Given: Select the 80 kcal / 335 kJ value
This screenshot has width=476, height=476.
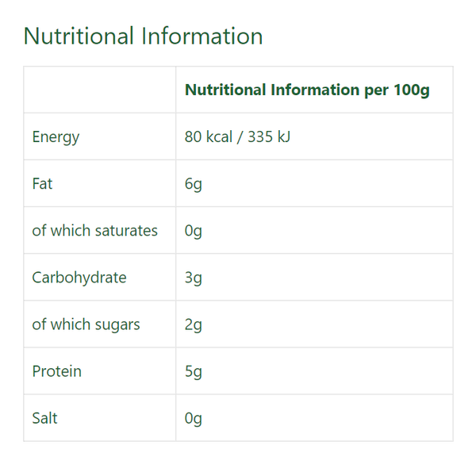Looking at the screenshot, I should (237, 136).
